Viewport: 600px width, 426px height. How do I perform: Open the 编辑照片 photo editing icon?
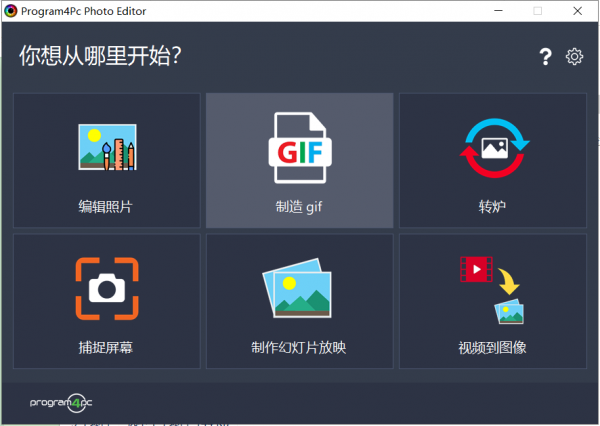(x=108, y=147)
